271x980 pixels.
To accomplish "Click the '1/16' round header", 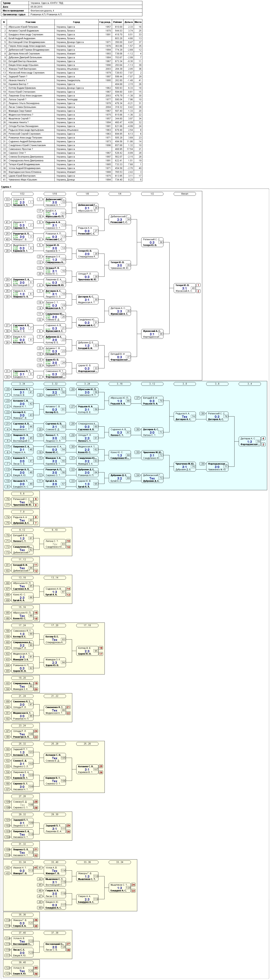I will [55, 194].
